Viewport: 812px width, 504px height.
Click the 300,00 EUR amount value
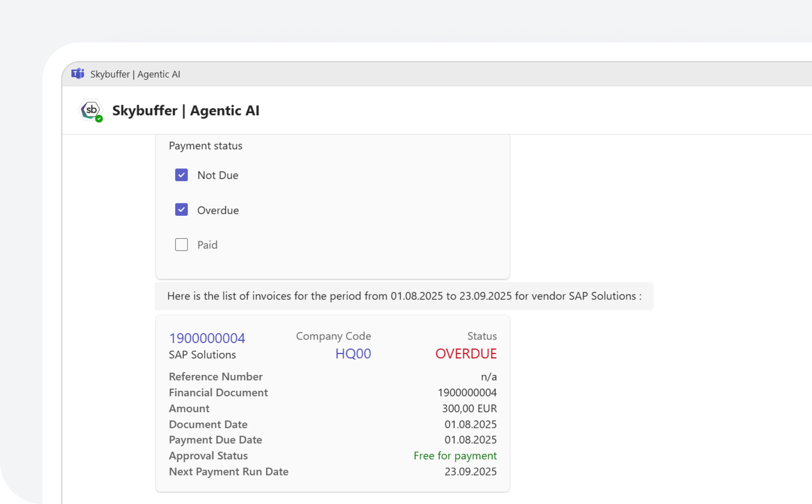coord(469,409)
